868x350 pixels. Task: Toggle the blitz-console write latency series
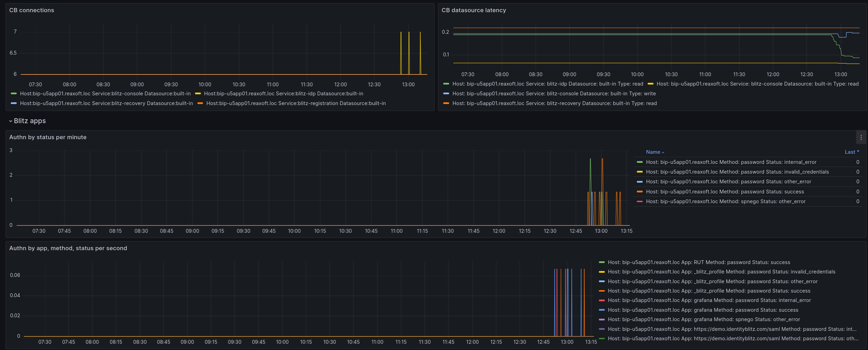[x=553, y=93]
